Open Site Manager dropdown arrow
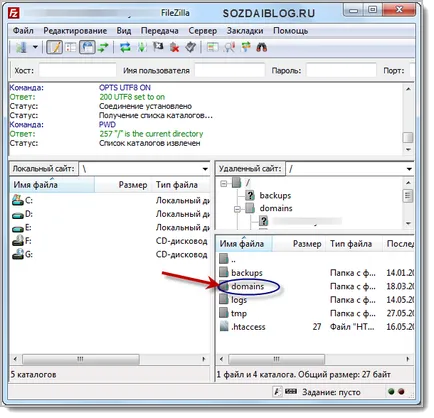Viewport: 434px width, 418px height. pos(35,48)
